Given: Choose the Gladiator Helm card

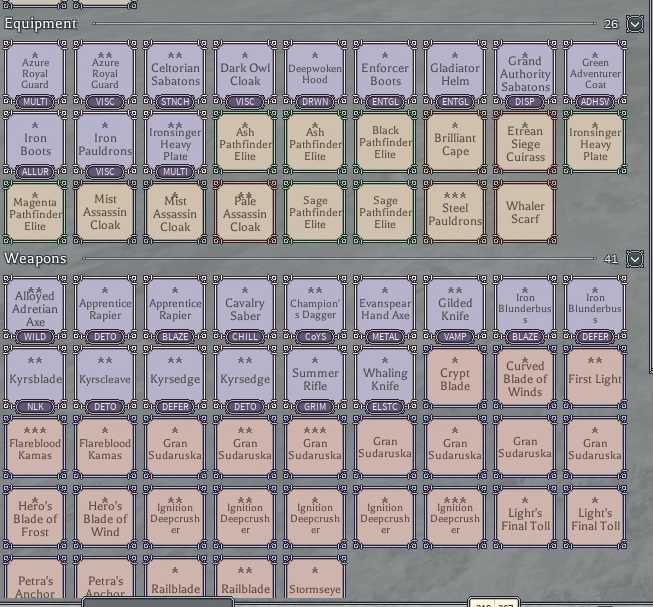Looking at the screenshot, I should pyautogui.click(x=455, y=73).
